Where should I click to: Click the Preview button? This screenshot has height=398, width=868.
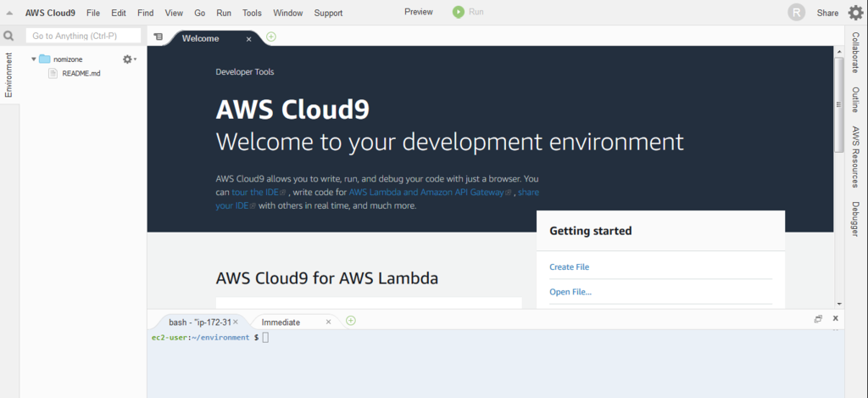[x=419, y=12]
